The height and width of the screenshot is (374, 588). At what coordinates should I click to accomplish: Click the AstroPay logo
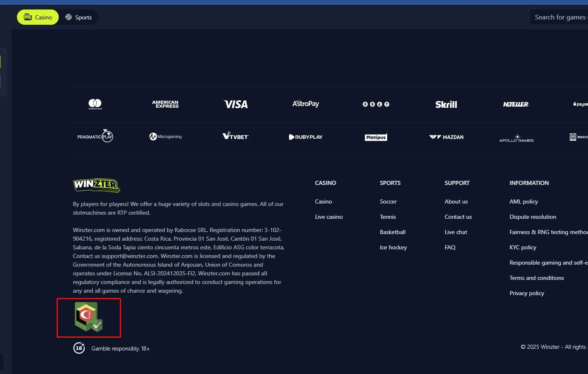point(306,104)
